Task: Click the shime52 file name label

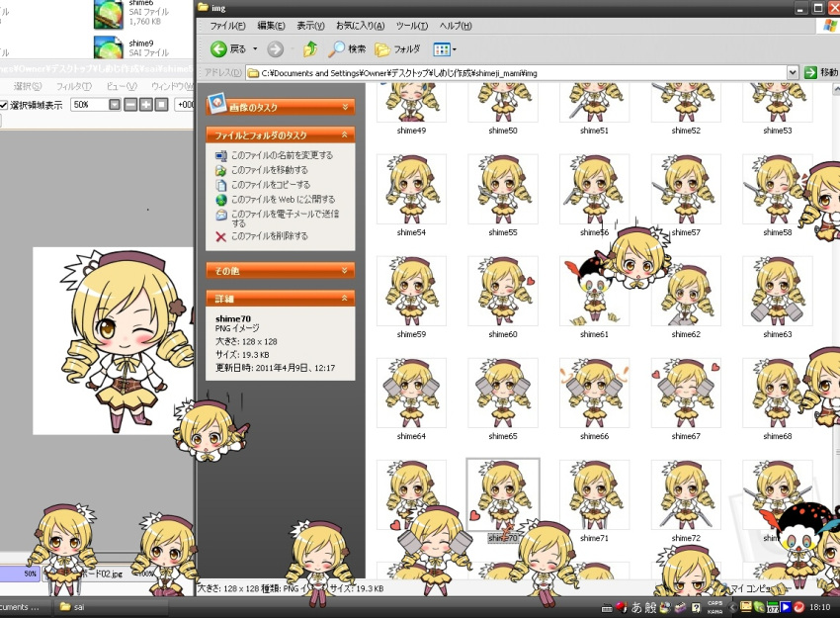Action: [686, 131]
